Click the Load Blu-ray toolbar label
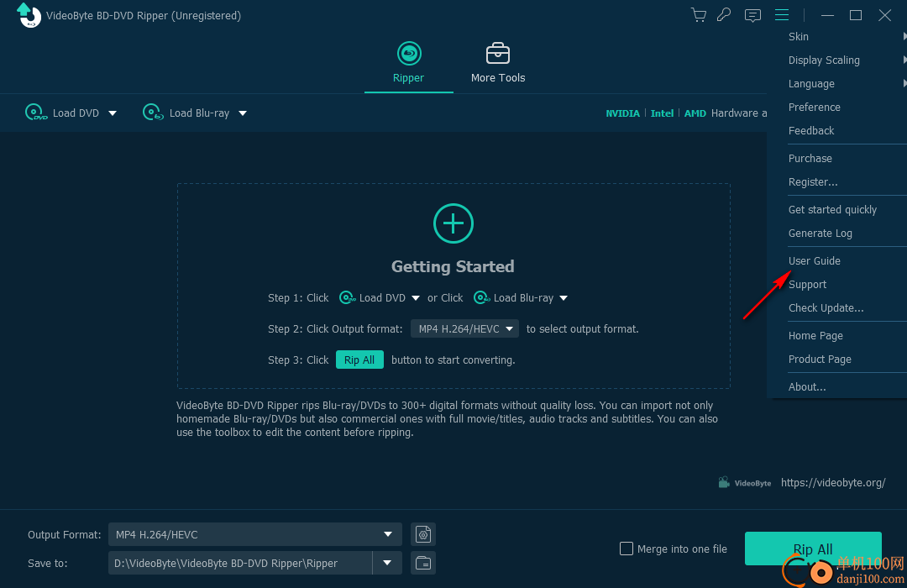This screenshot has height=588, width=907. tap(199, 113)
